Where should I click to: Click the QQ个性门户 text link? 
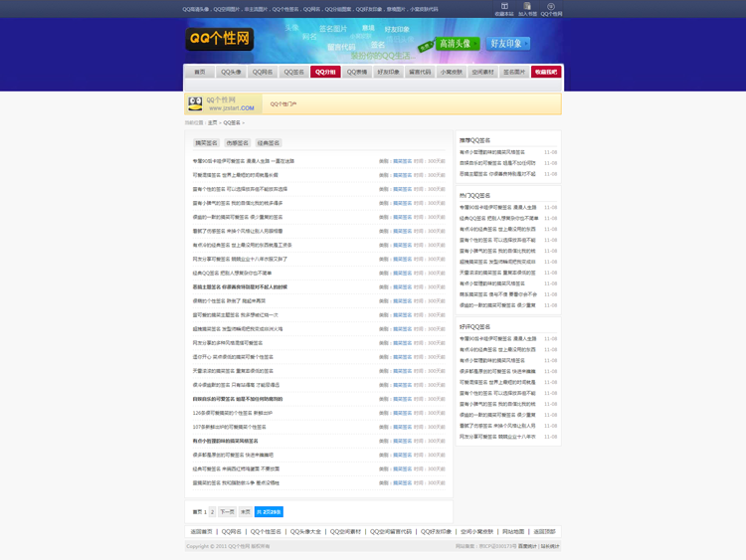pos(283,104)
